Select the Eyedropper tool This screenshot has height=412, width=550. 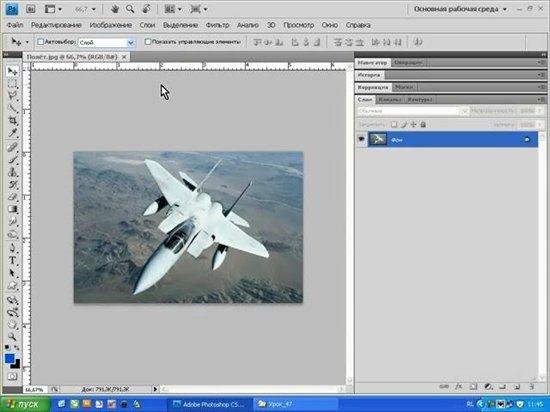tap(12, 133)
